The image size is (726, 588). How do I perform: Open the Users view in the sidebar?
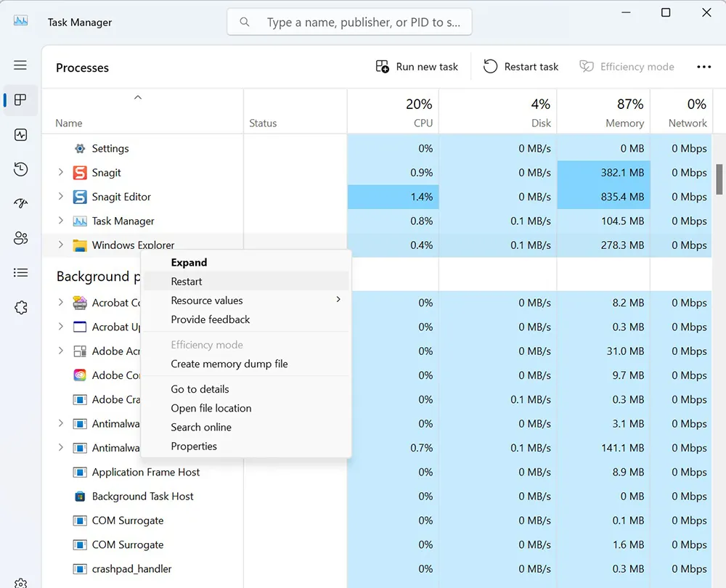coord(20,238)
